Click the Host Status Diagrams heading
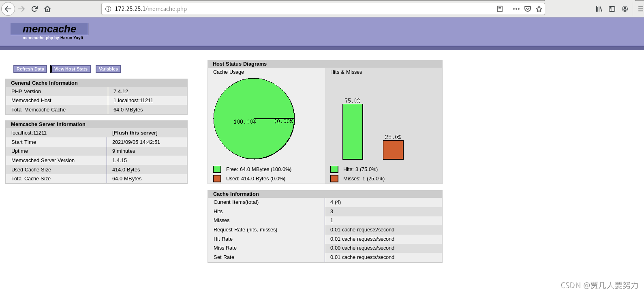644x293 pixels. (x=240, y=64)
